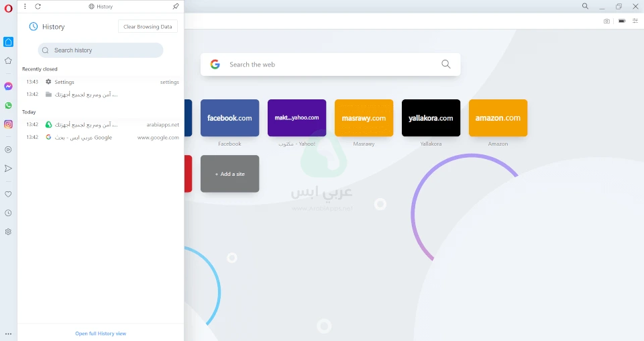Open the Bookmarks star icon in sidebar
Image resolution: width=644 pixels, height=341 pixels.
[x=8, y=61]
